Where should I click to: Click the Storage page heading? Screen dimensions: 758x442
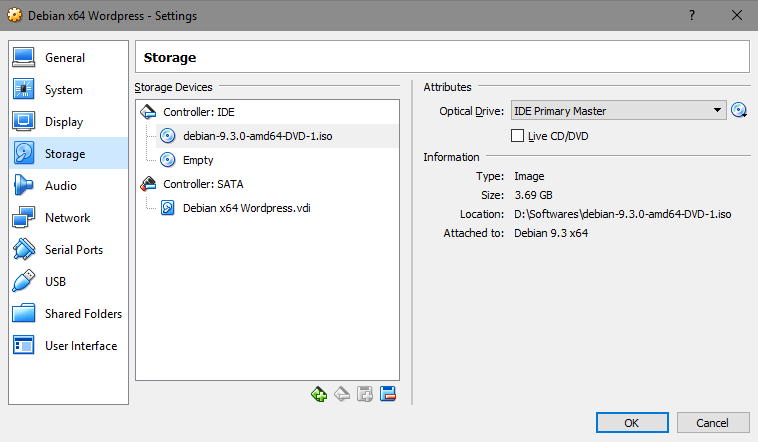(170, 58)
